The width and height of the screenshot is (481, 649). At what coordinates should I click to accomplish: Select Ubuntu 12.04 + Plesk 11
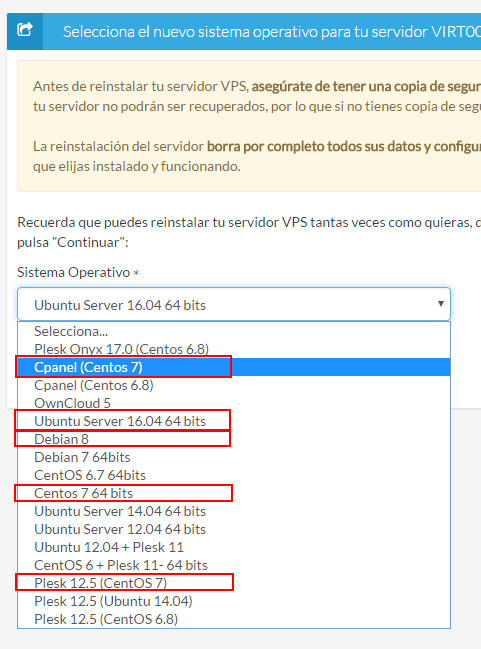[233, 547]
